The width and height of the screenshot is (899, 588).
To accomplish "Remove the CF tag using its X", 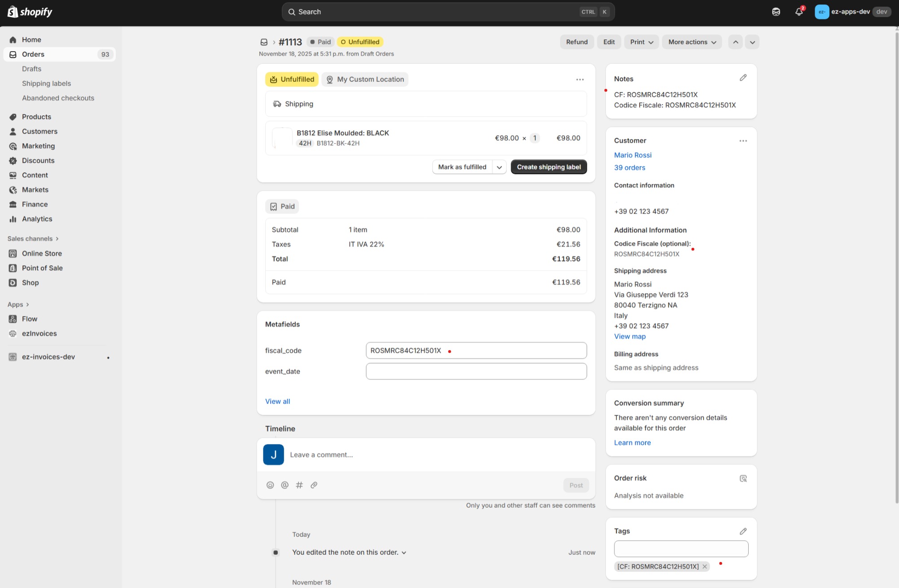I will (704, 566).
